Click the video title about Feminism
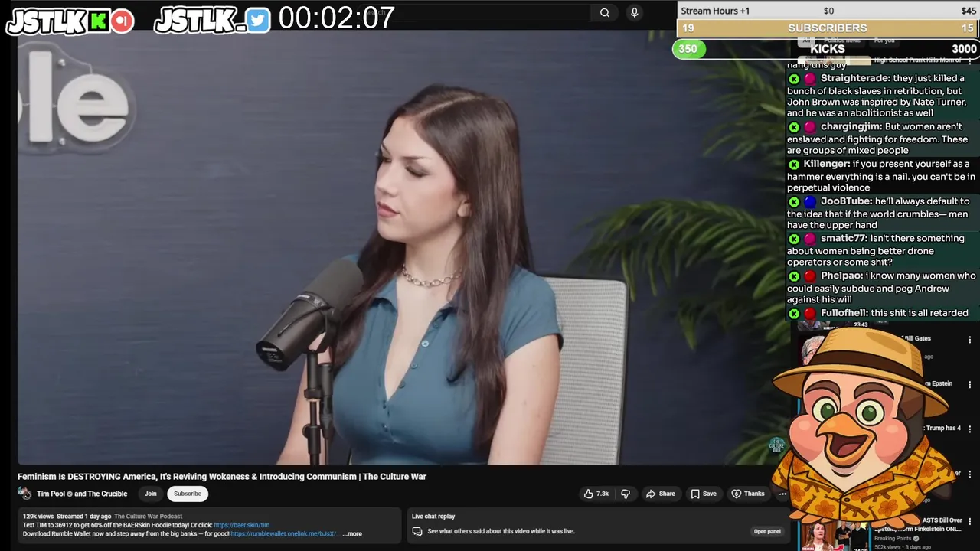Image resolution: width=980 pixels, height=551 pixels. tap(222, 476)
